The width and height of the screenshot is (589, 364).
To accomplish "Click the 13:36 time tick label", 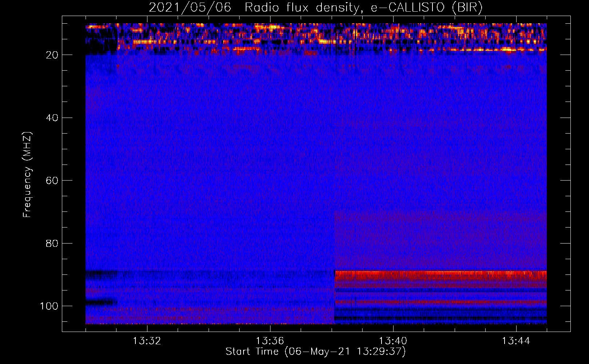I will 270,341.
